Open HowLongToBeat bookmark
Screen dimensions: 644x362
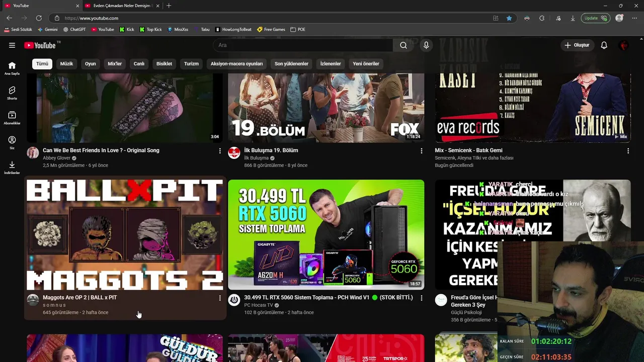point(233,29)
